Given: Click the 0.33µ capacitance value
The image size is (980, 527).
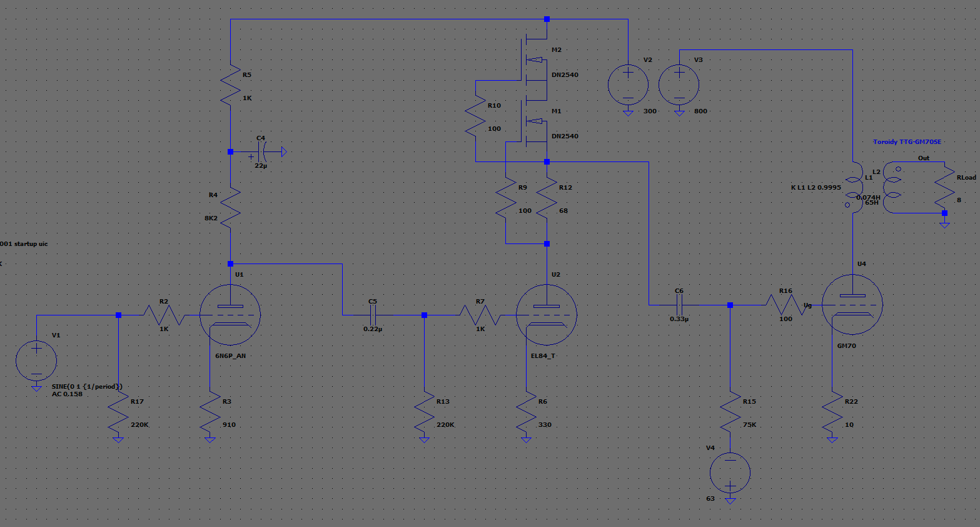Looking at the screenshot, I should tap(679, 319).
